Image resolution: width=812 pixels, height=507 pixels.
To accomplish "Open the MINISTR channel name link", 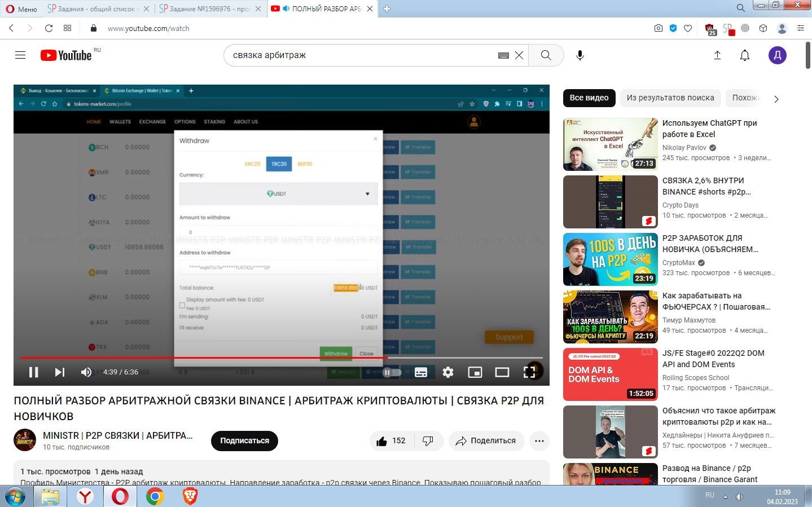I will coord(117,435).
